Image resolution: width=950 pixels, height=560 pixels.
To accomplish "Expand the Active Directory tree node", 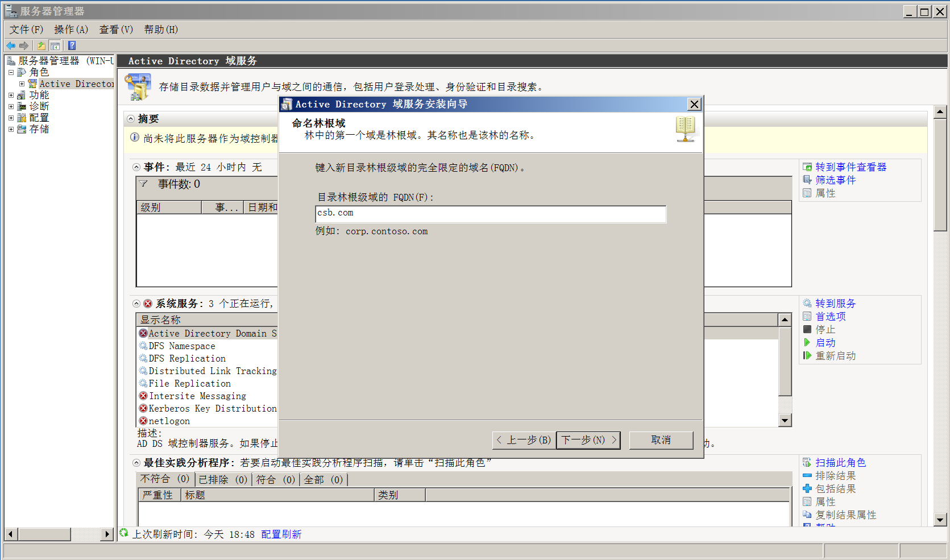I will click(x=22, y=84).
